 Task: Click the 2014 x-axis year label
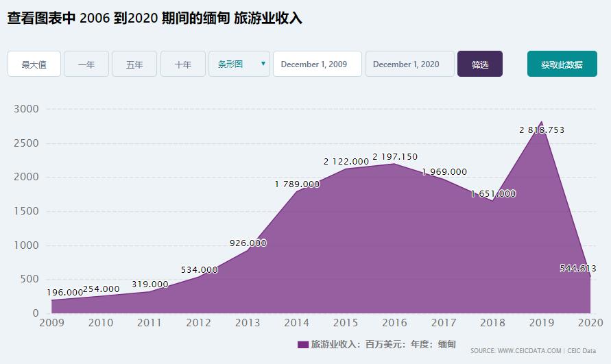(x=297, y=322)
